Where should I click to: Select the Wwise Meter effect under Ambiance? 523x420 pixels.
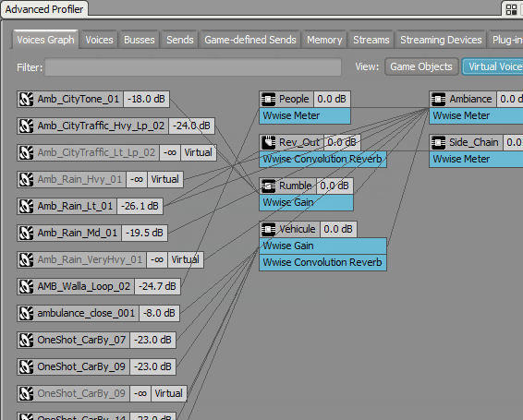[476, 115]
